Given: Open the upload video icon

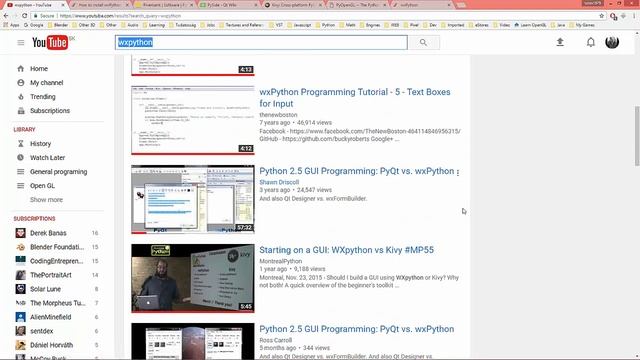Looking at the screenshot, I should [x=560, y=42].
